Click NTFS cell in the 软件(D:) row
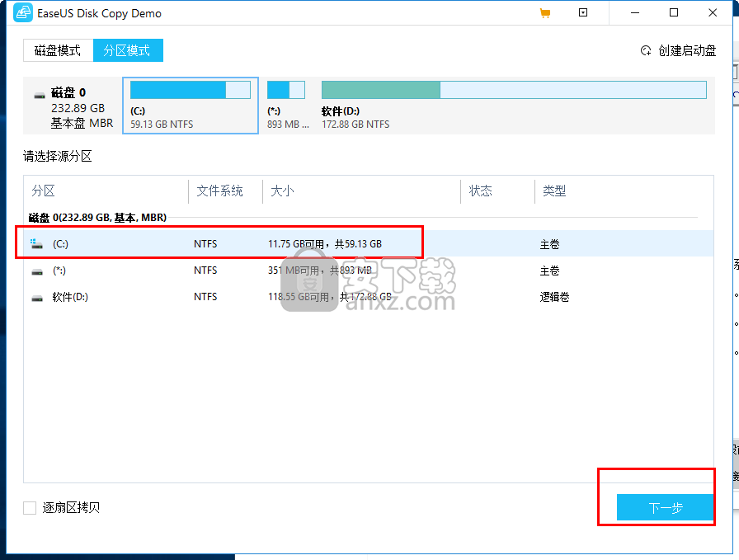Viewport: 739px width, 560px height. coord(205,297)
